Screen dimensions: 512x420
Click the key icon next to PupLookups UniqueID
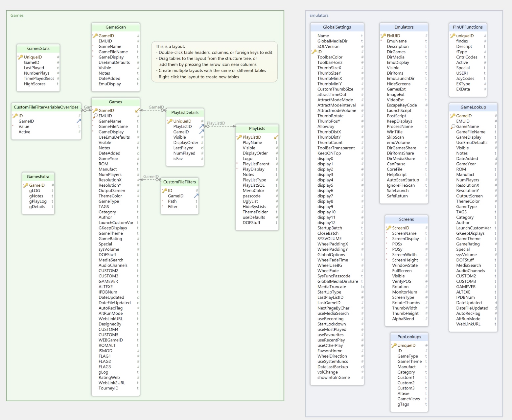(x=394, y=346)
